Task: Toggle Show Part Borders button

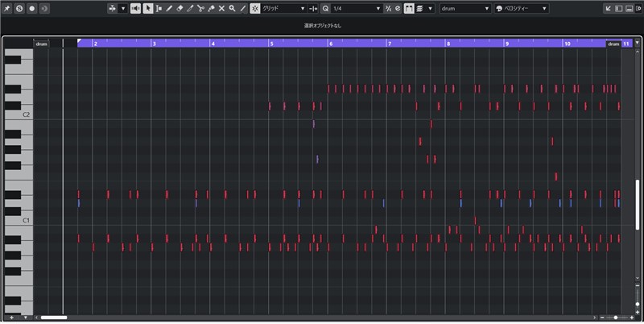Action: pos(409,8)
